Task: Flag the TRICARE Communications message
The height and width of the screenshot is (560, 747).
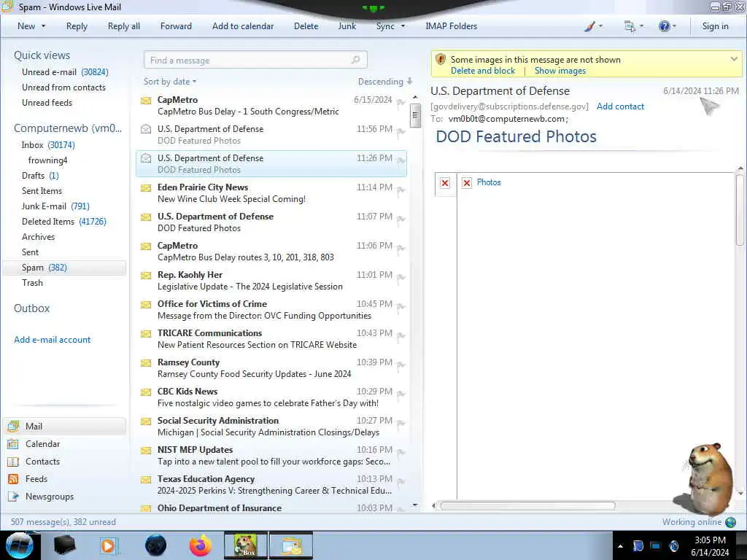Action: [400, 336]
